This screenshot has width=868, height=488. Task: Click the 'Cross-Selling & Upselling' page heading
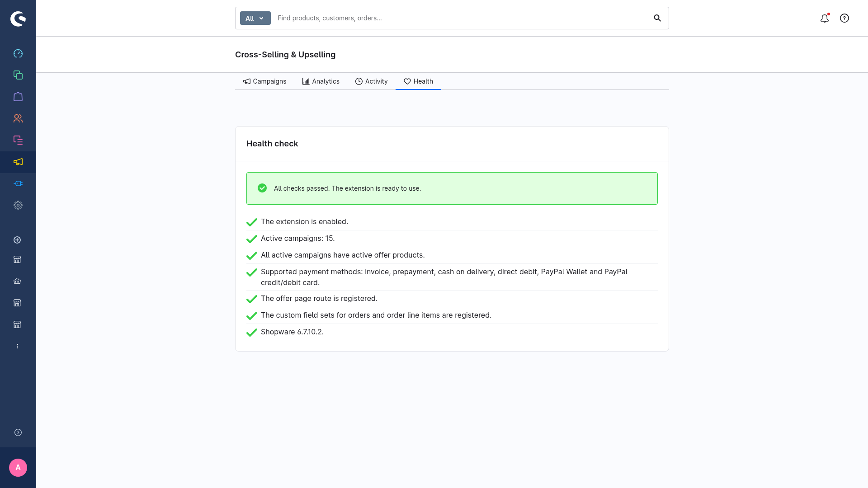point(285,55)
